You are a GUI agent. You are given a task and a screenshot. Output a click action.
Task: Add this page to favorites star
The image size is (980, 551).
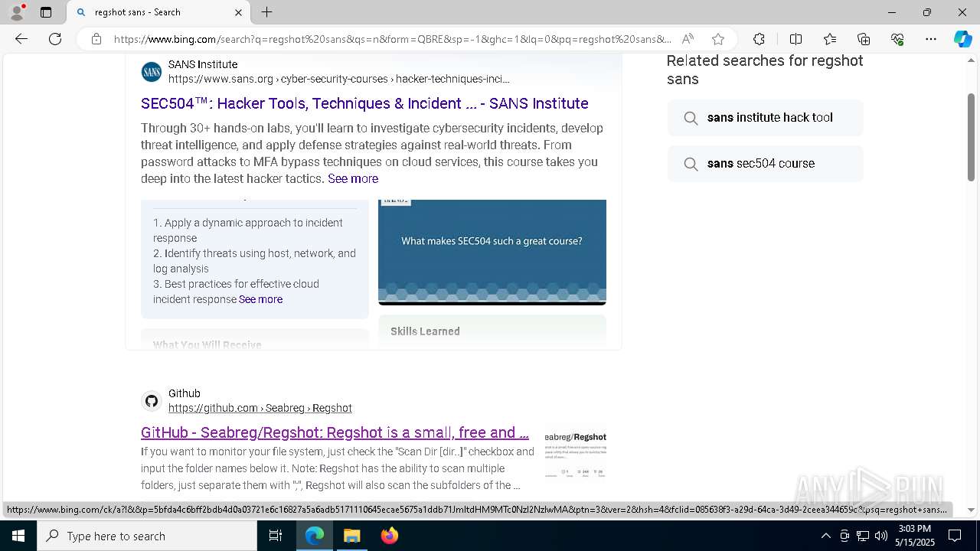click(x=717, y=39)
